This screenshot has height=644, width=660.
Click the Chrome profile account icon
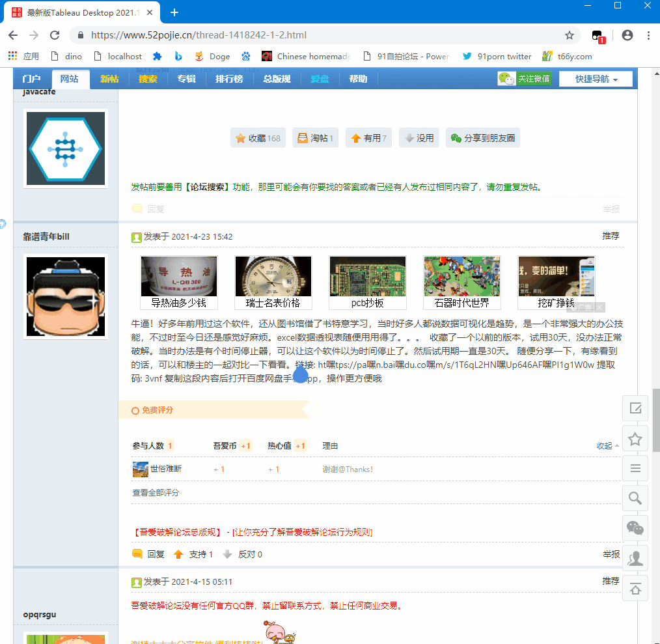click(x=626, y=36)
